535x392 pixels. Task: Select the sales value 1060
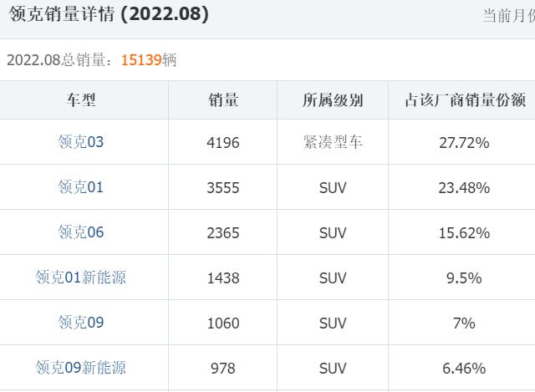223,323
